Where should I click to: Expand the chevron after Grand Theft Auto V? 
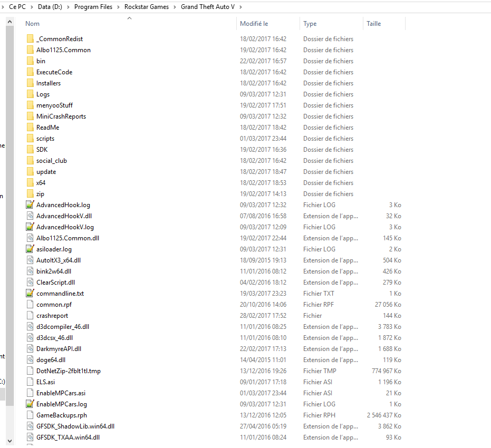(240, 7)
